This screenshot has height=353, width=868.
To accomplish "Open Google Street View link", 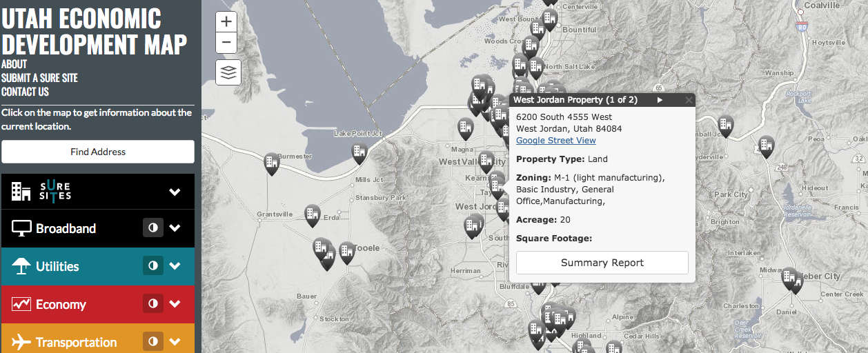I will click(556, 141).
